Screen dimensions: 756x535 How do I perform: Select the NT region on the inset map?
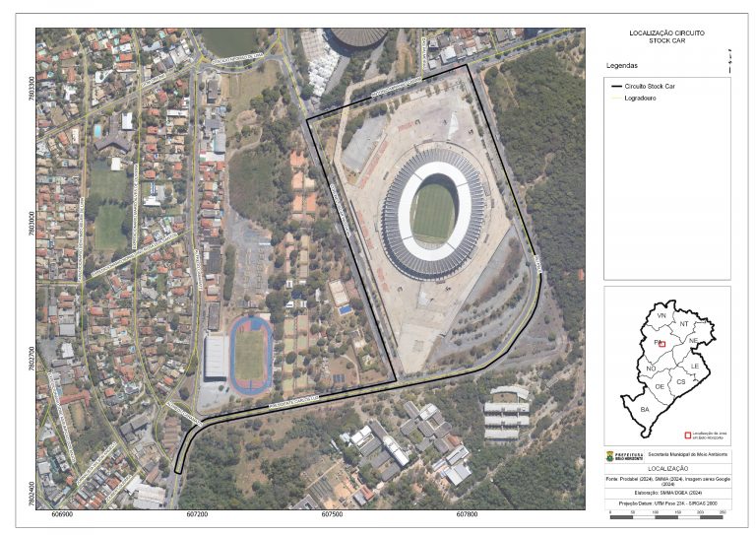click(683, 324)
